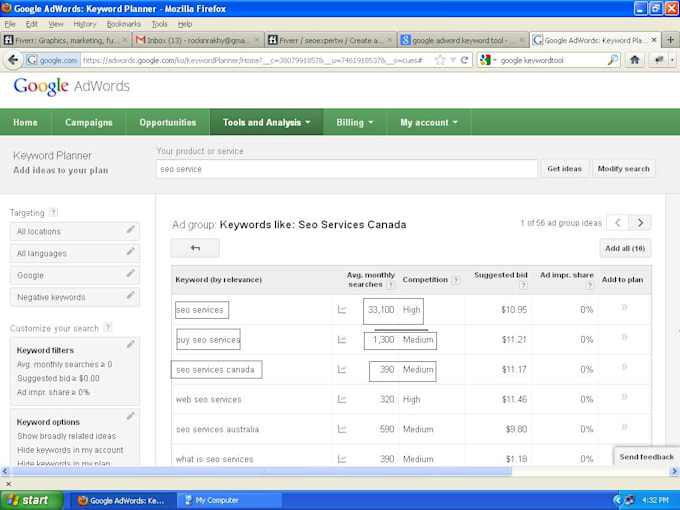Sort by Keyword (by relevance) column header
The height and width of the screenshot is (510, 680).
218,280
